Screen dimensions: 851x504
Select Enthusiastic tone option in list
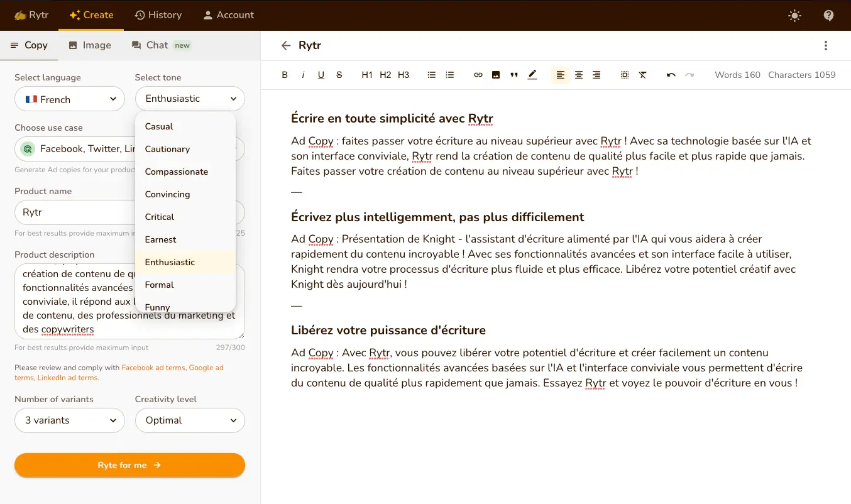[x=185, y=262]
